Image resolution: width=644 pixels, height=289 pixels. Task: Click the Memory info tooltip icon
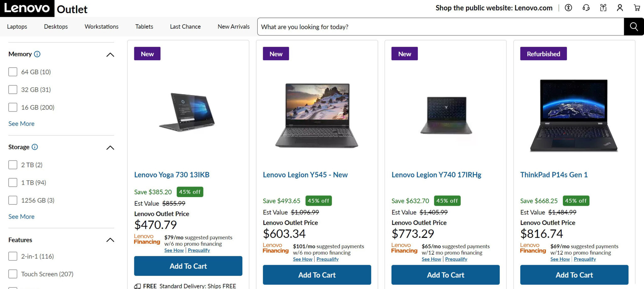pos(37,54)
